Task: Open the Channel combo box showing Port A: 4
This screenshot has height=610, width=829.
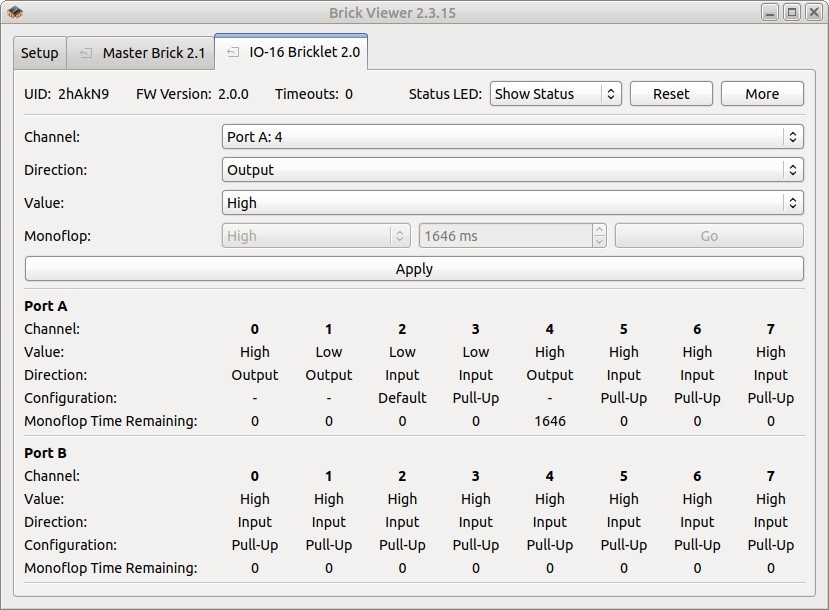Action: coord(512,137)
